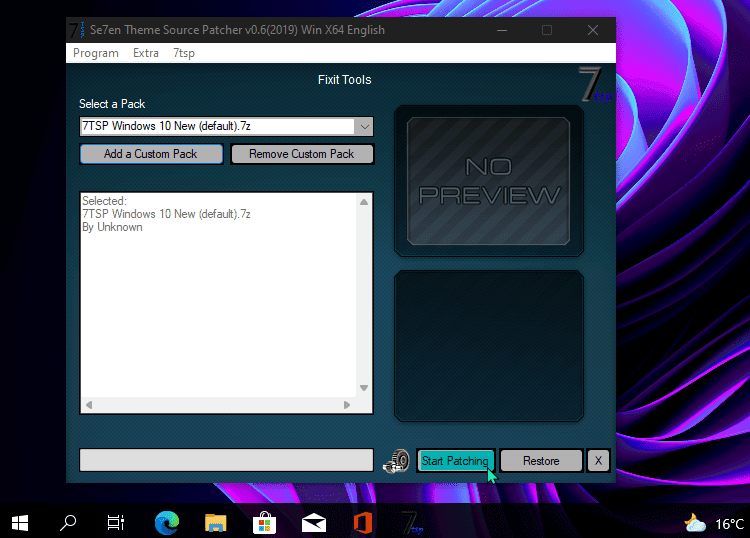Open the Extra menu
The image size is (750, 538).
click(x=146, y=53)
